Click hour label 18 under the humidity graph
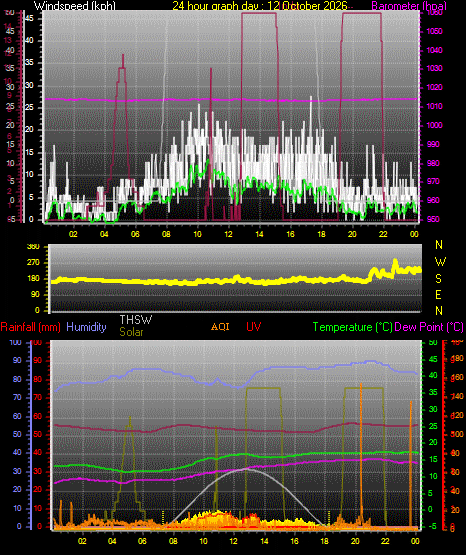The height and width of the screenshot is (555, 466). tap(324, 541)
